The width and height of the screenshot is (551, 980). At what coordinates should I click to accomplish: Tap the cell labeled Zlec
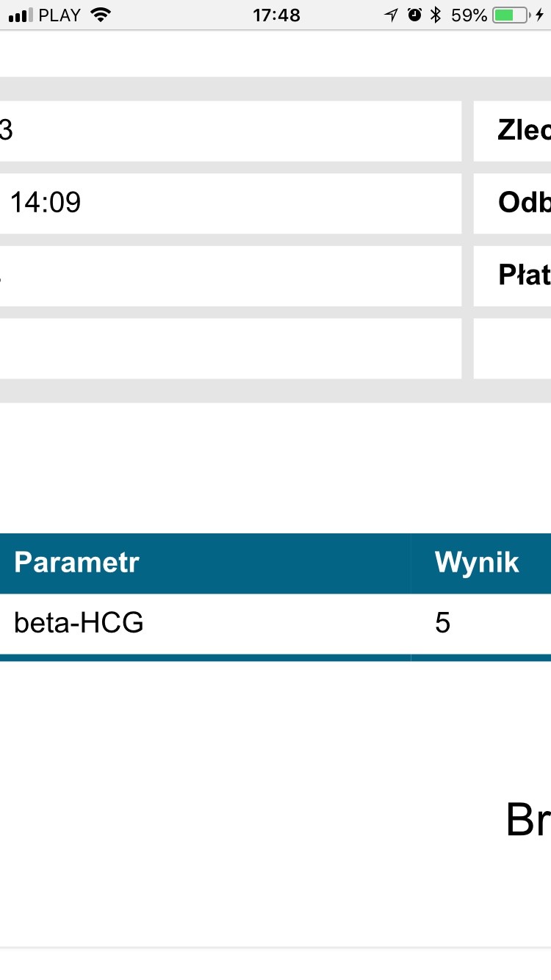coord(523,131)
